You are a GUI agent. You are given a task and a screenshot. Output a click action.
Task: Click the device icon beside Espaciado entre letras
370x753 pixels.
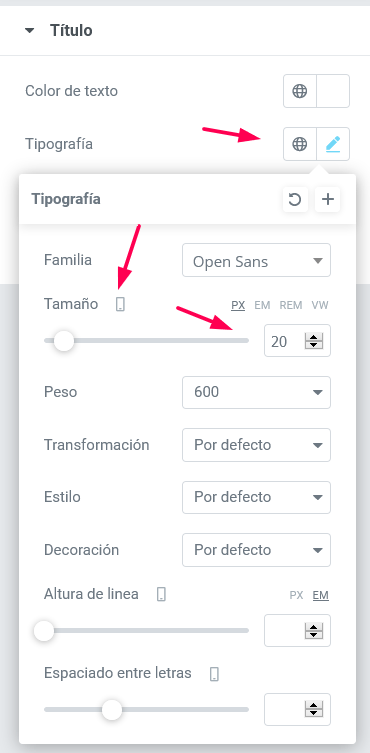pyautogui.click(x=214, y=674)
